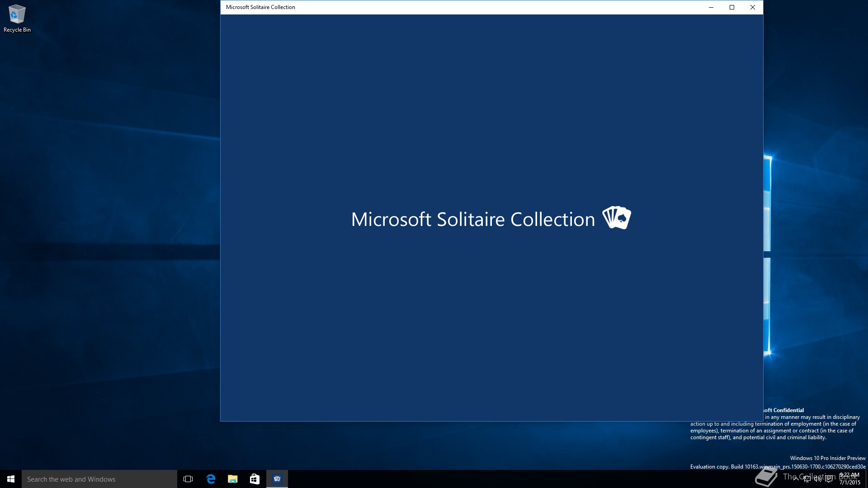Open the network status tray icon
This screenshot has height=488, width=868.
[807, 479]
